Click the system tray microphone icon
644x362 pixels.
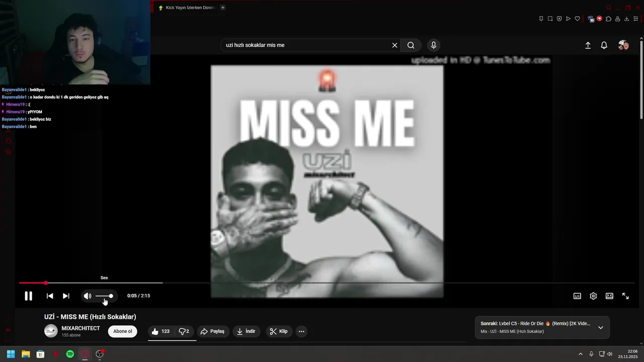pos(591,354)
